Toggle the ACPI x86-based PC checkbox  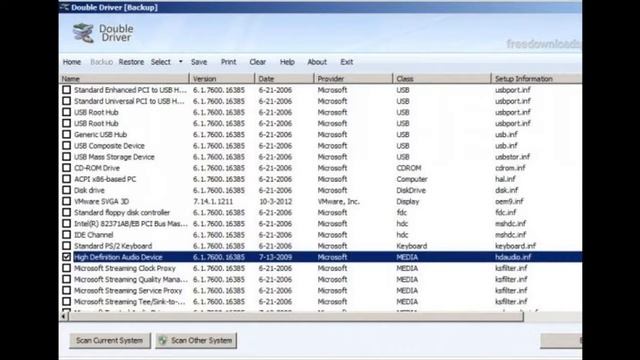(67, 179)
